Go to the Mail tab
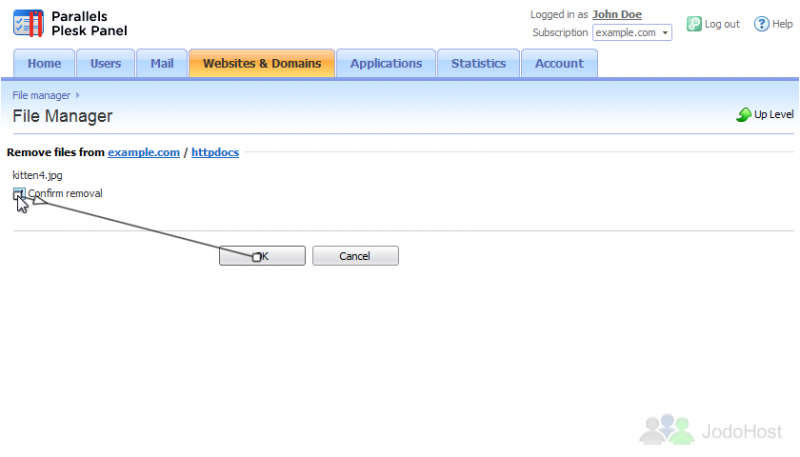 tap(162, 63)
